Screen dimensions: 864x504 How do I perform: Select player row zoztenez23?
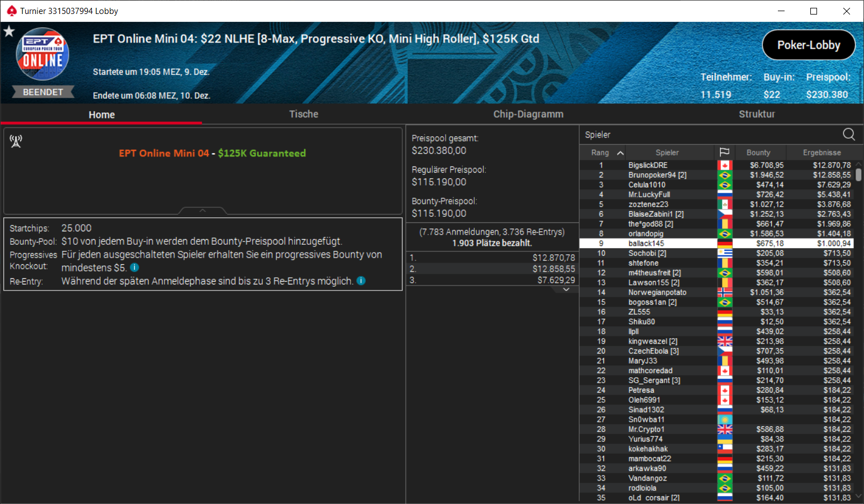coord(717,205)
